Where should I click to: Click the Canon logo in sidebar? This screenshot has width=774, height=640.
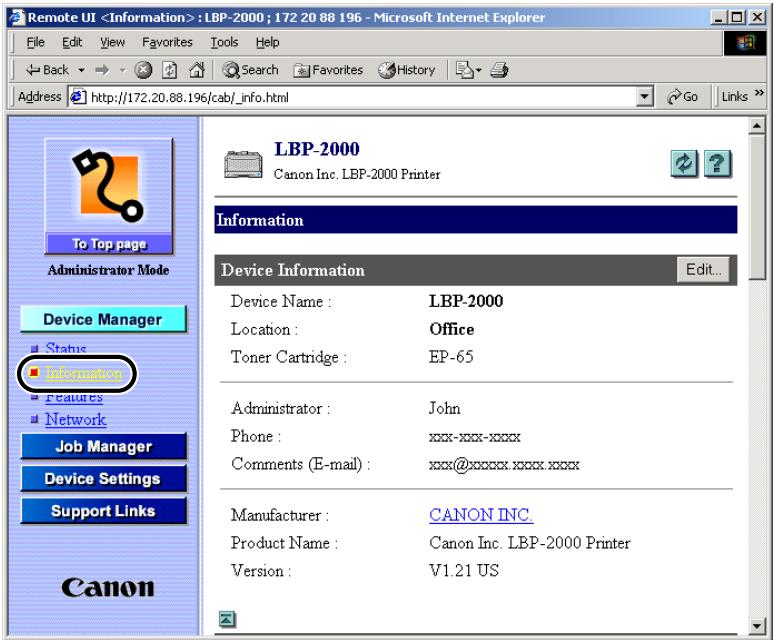tap(108, 587)
